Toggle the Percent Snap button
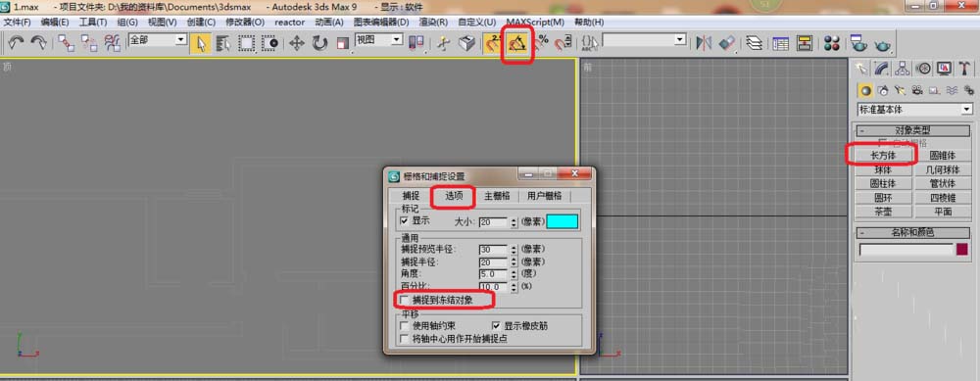This screenshot has height=381, width=980. coord(541,42)
